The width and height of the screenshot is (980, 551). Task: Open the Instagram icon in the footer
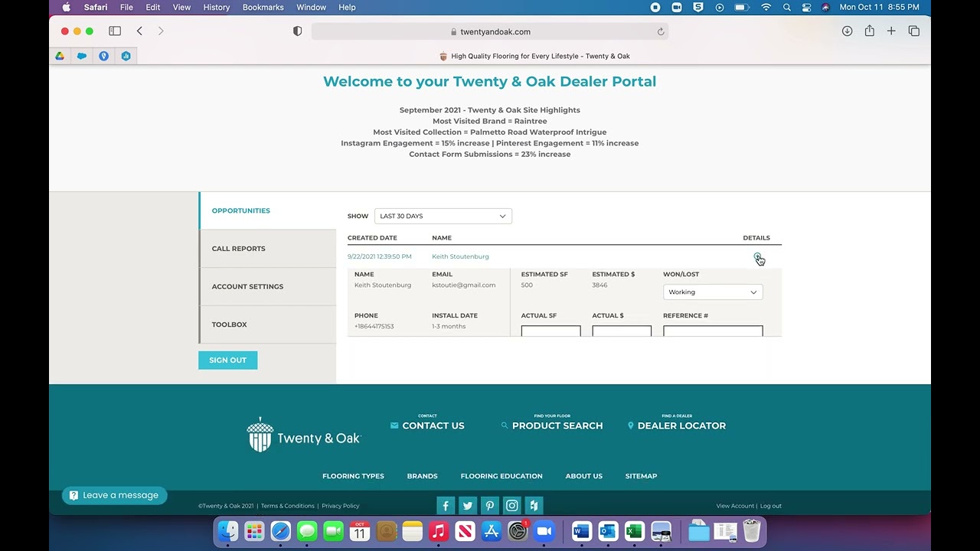coord(512,505)
